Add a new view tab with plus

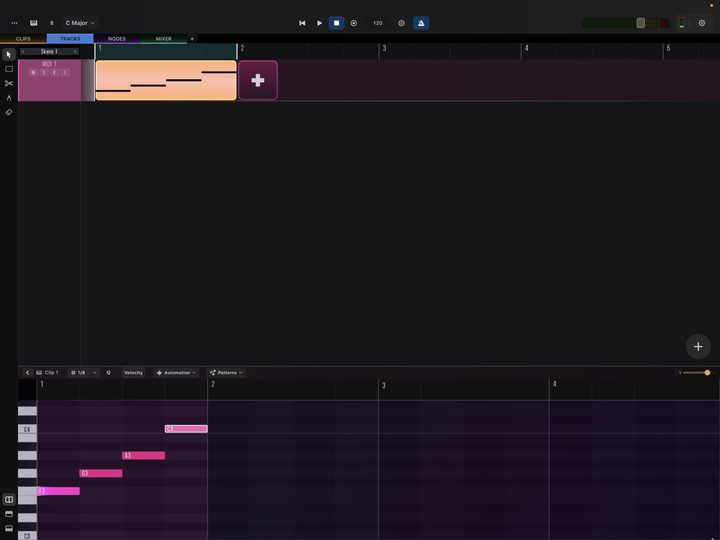(x=192, y=39)
